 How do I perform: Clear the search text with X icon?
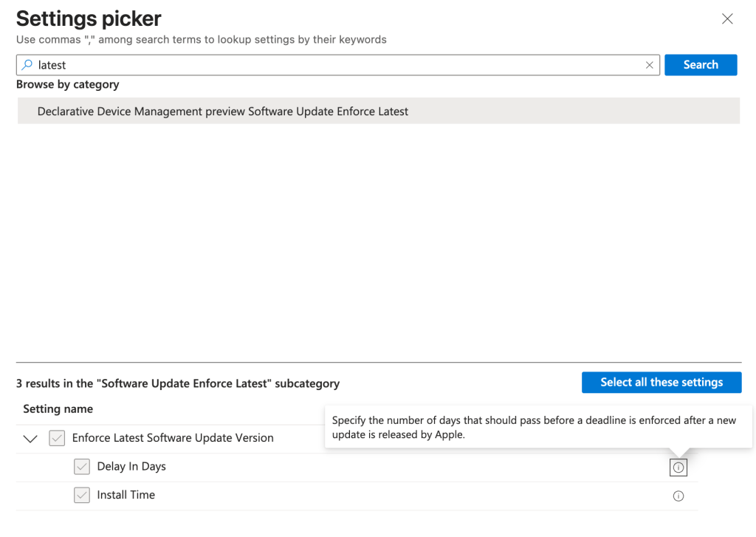(649, 65)
